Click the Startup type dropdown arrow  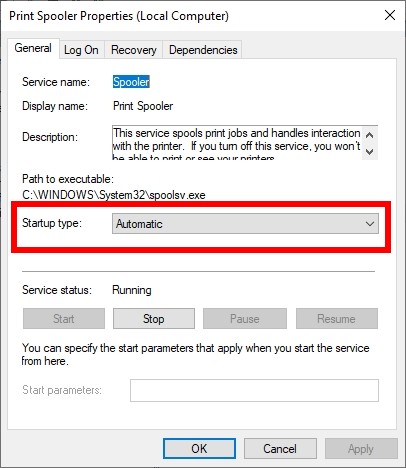tap(370, 224)
